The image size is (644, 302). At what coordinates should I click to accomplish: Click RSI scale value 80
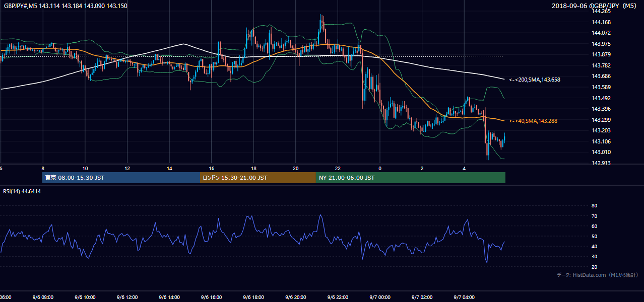click(x=594, y=206)
